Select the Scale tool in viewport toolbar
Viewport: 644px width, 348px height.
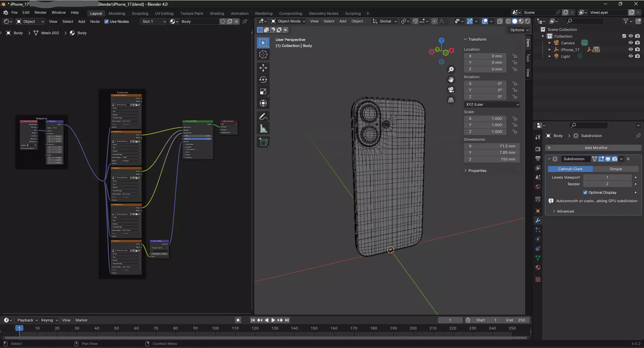[263, 91]
